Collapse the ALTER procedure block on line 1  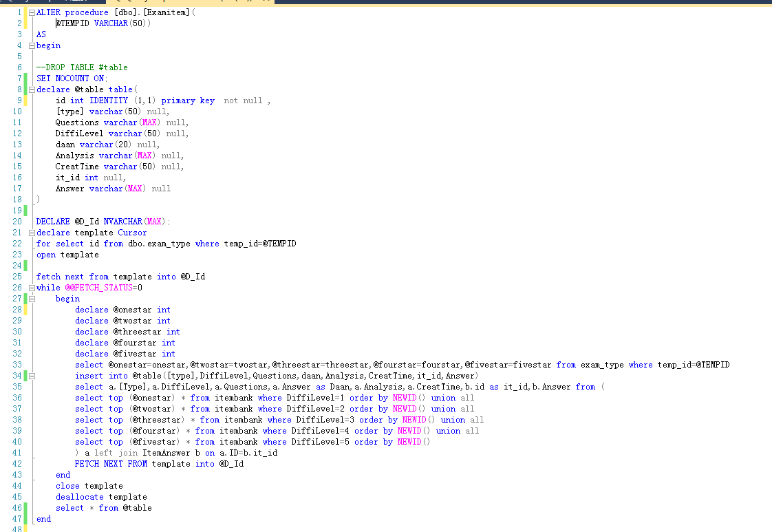click(32, 13)
